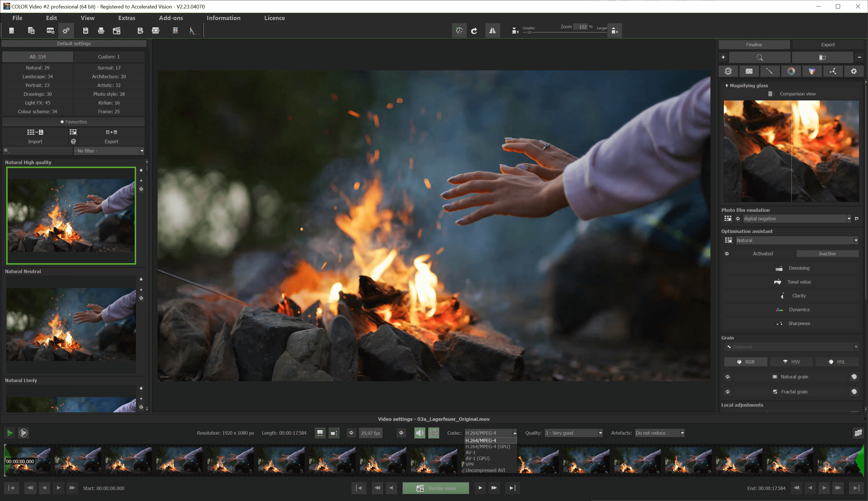The width and height of the screenshot is (868, 501).
Task: Open the 3D LUT cube panel icon
Action: (812, 71)
